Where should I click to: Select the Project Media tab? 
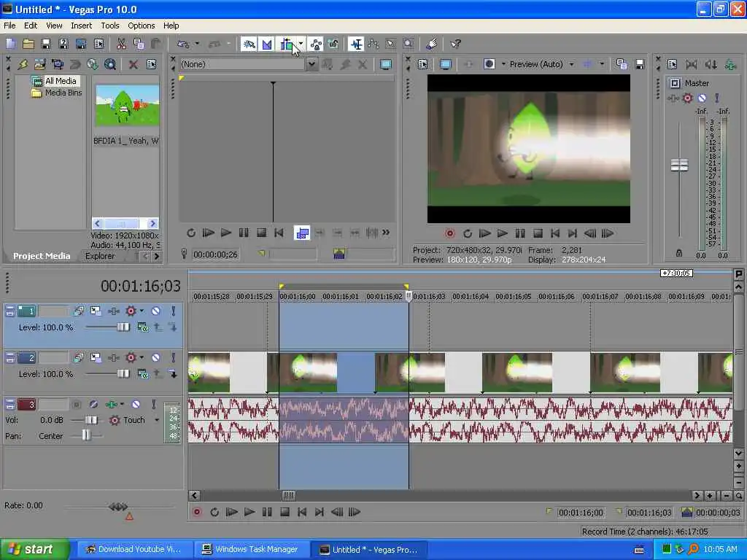click(x=42, y=256)
